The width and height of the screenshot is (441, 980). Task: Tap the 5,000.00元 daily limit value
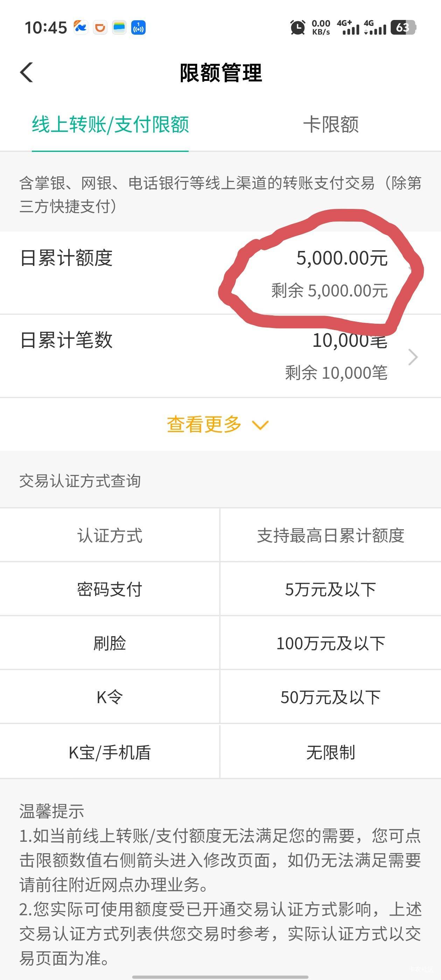342,258
